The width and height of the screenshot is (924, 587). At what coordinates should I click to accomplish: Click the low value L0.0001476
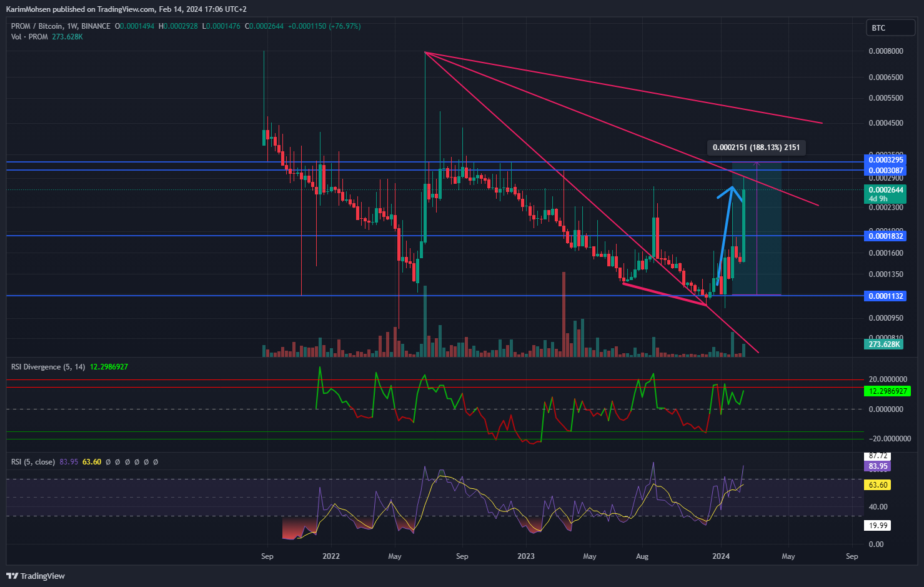tap(221, 26)
